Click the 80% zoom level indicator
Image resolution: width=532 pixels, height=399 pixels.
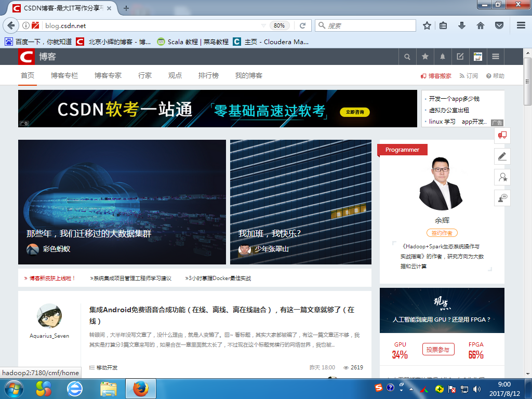coord(279,25)
